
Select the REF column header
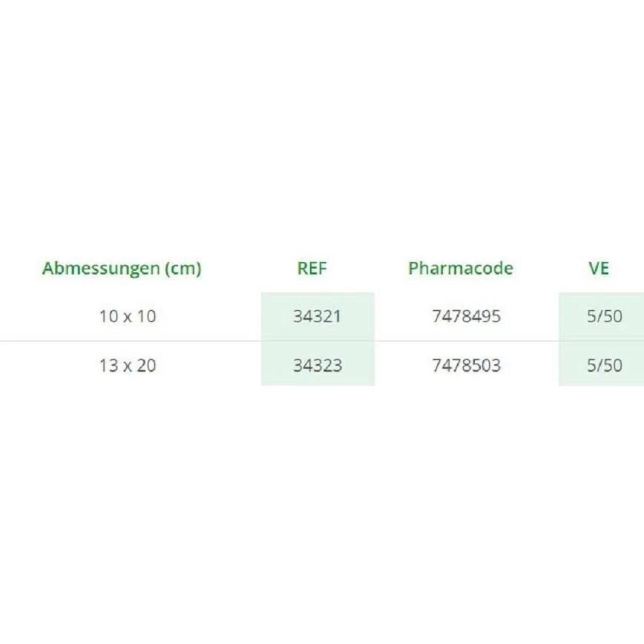click(312, 269)
